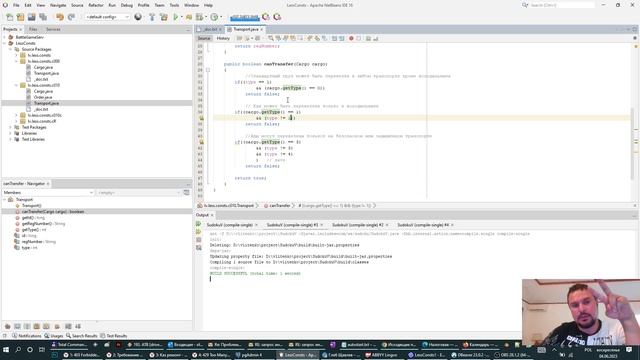Select the SudokuV (compile-single) #4 output tab
The image size is (640, 360).
click(x=423, y=225)
